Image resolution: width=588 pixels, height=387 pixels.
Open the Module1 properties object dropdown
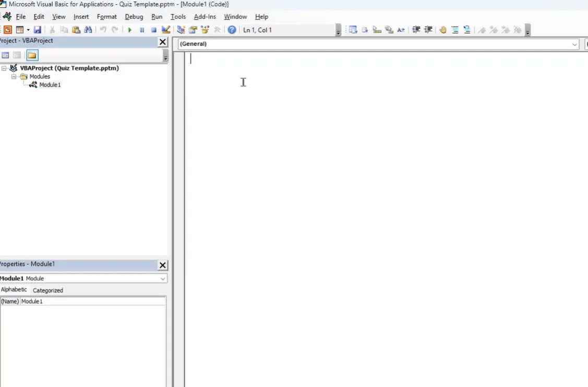[x=163, y=279]
